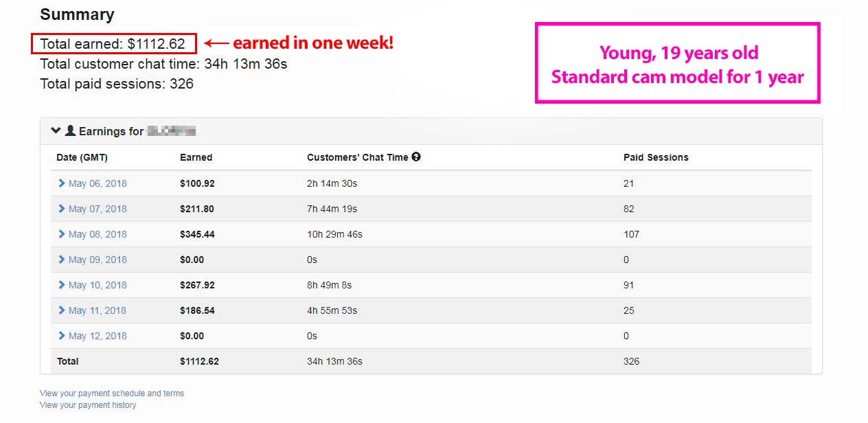Screen dimensions: 868x423
Task: Collapse the Earnings panel chevron
Action: click(x=56, y=130)
